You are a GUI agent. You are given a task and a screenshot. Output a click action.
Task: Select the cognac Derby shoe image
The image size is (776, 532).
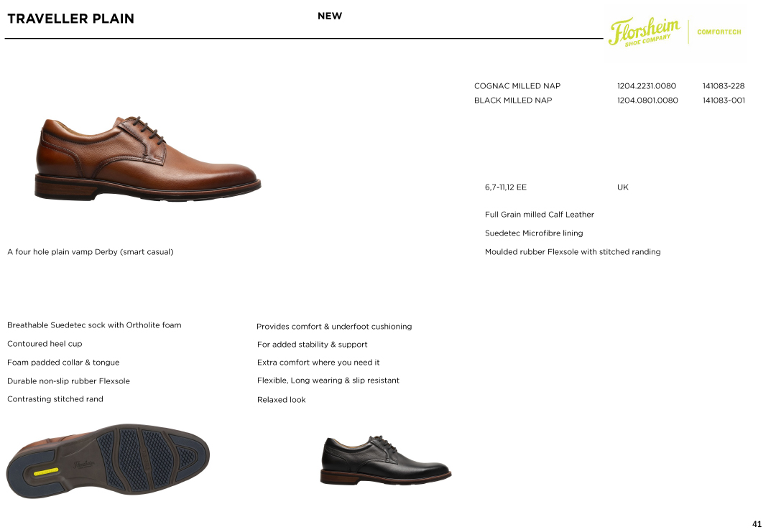pos(148,158)
